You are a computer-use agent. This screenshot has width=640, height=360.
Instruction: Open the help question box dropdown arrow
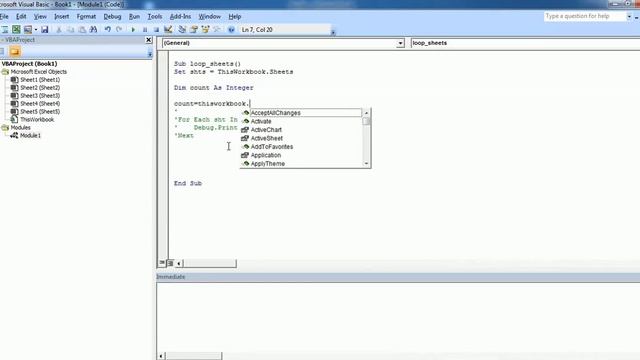[x=629, y=16]
